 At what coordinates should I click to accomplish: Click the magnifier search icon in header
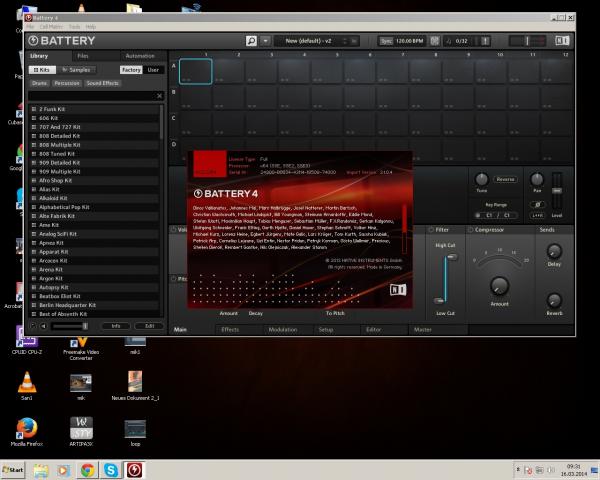point(251,41)
